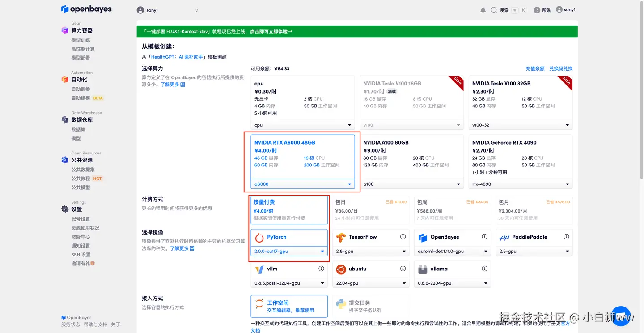Click the 算力容器 Gear sidebar icon
644x333 pixels.
click(x=65, y=30)
